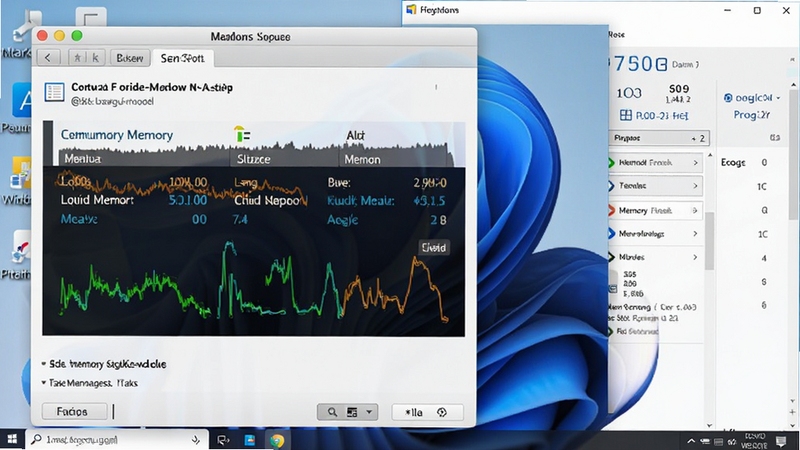Screen dimensions: 800x450
Task: Click the Heytdons window's right vertical scrollbar
Action: coord(793,153)
